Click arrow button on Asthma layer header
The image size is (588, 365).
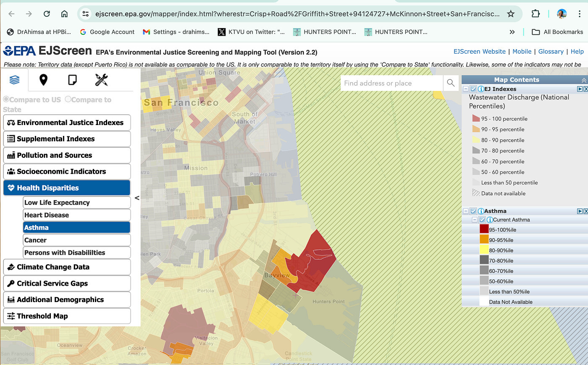pos(580,211)
